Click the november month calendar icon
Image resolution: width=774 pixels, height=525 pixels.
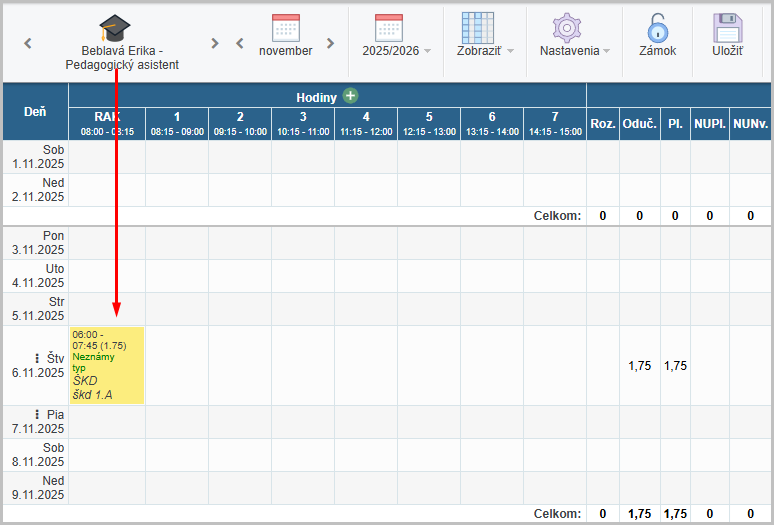[286, 27]
